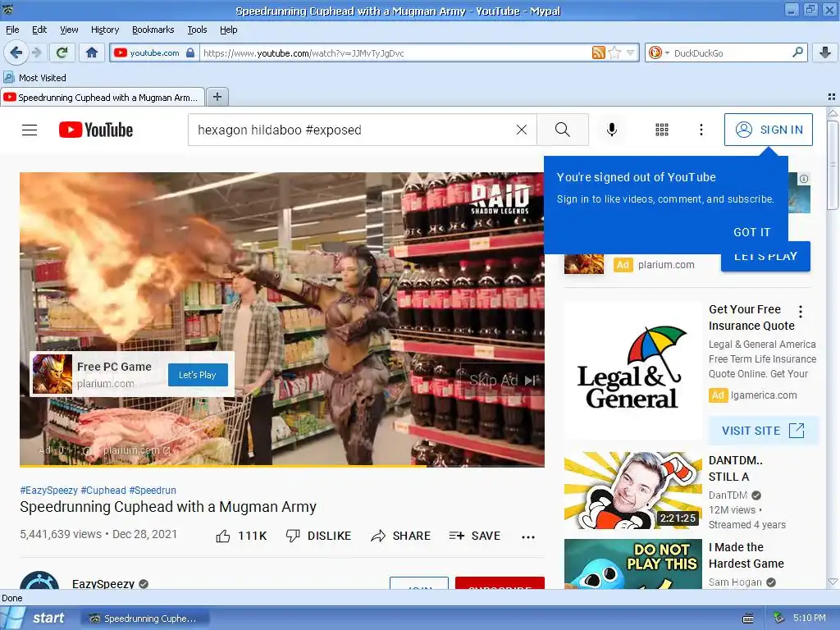Image resolution: width=840 pixels, height=630 pixels.
Task: Clear the search text with the X
Action: coord(521,130)
